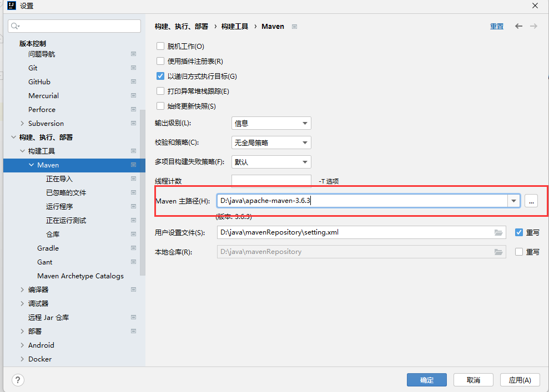The width and height of the screenshot is (549, 392).
Task: Click the 用户设置文件 path field
Action: point(361,232)
